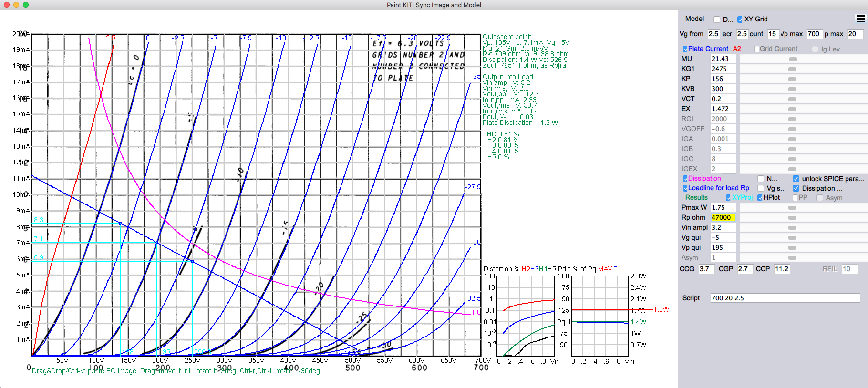
Task: Click the Script field 700 20 2.5
Action: [785, 298]
